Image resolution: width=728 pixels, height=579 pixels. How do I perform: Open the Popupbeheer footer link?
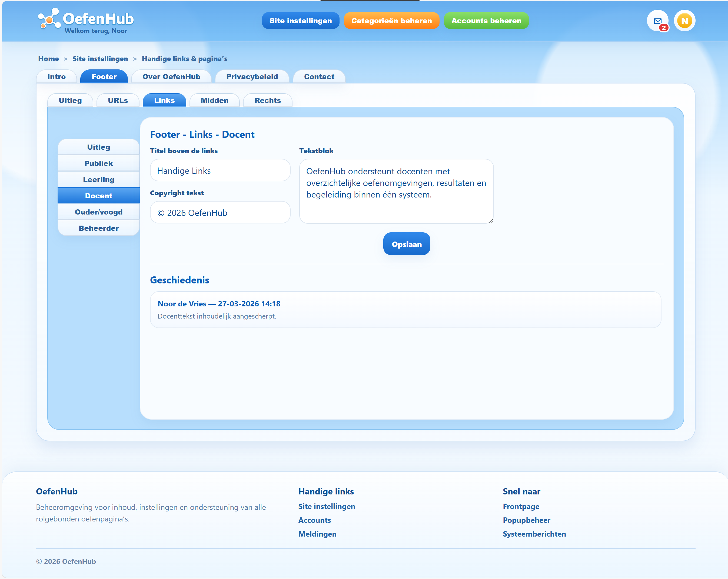tap(526, 520)
